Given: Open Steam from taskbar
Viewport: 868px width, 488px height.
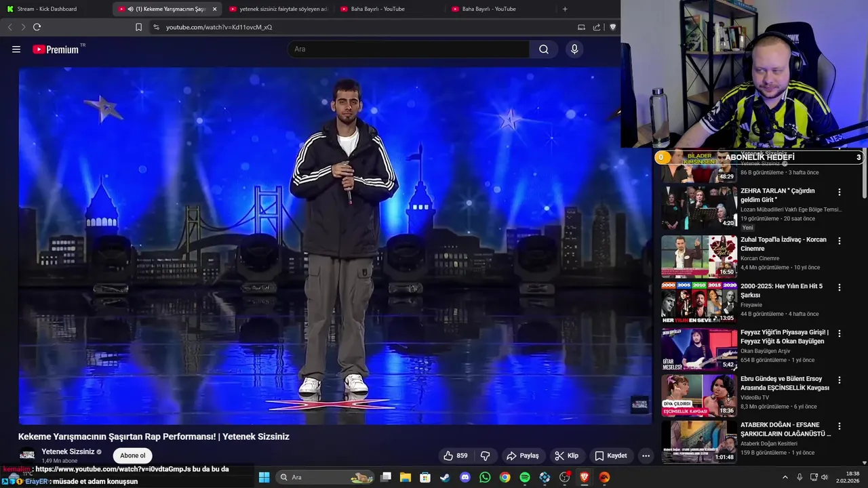Looking at the screenshot, I should 445,477.
